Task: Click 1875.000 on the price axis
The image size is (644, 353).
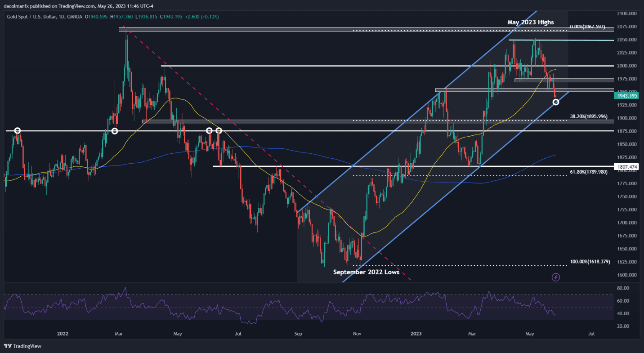Action: point(628,131)
